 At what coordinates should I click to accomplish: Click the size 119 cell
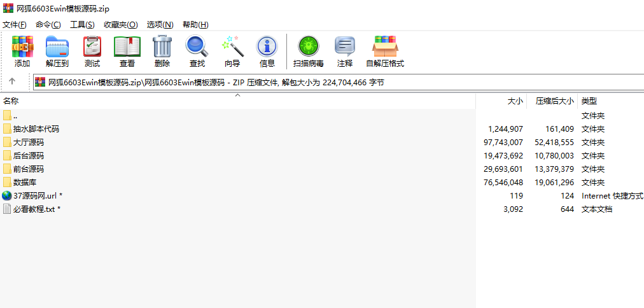tap(517, 195)
